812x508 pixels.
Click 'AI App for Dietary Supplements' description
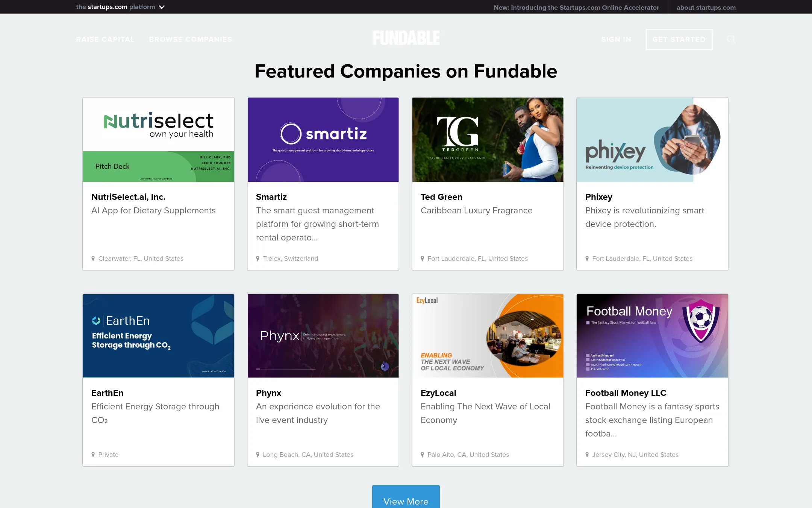tap(153, 210)
